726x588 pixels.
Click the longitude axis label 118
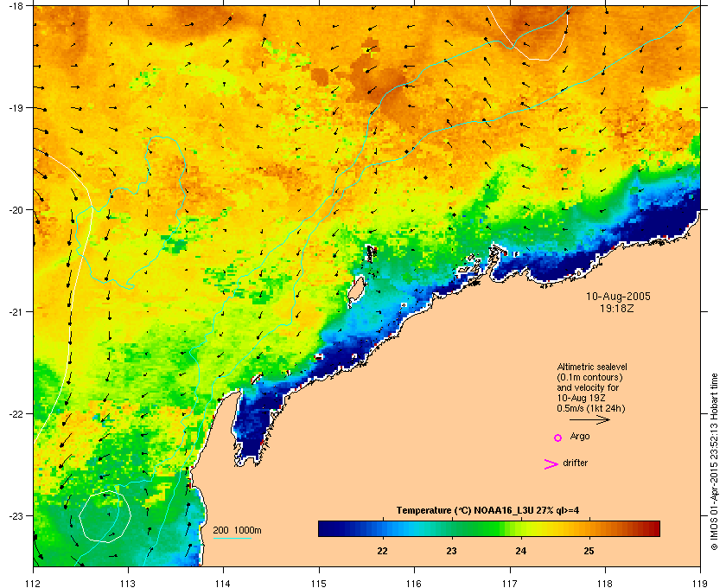[x=605, y=584]
